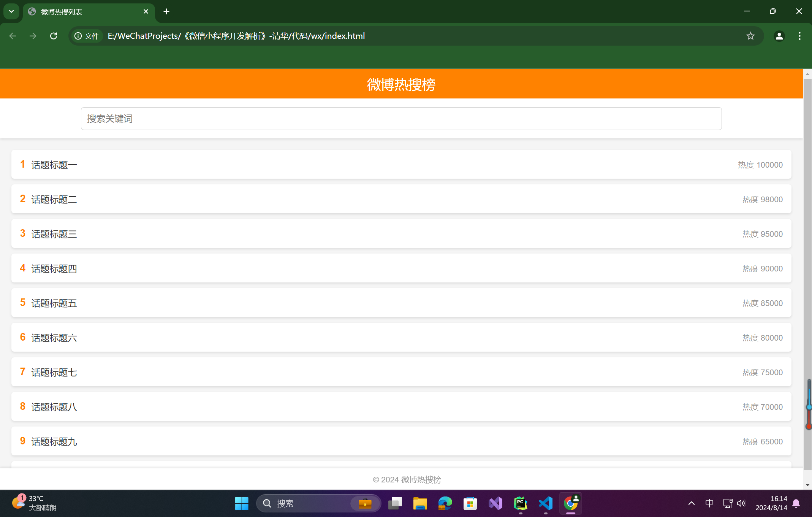
Task: Open a new browser tab
Action: click(166, 11)
